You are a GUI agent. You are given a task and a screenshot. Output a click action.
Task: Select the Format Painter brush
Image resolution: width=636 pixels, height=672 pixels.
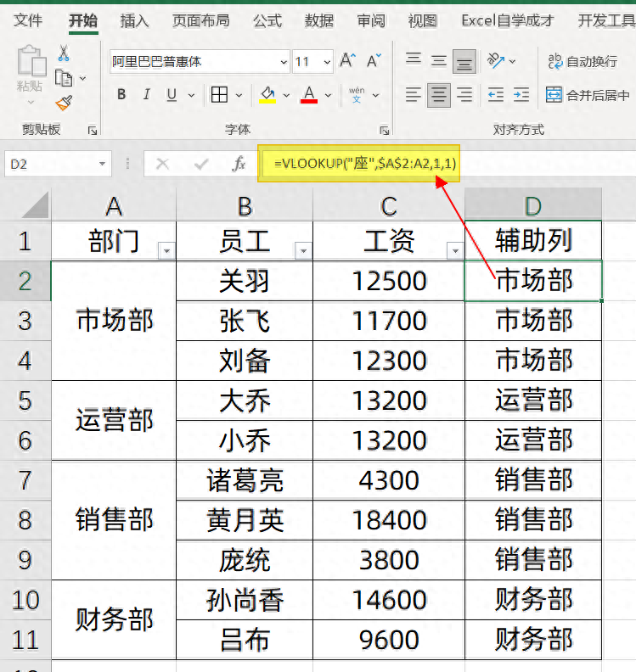(x=64, y=103)
